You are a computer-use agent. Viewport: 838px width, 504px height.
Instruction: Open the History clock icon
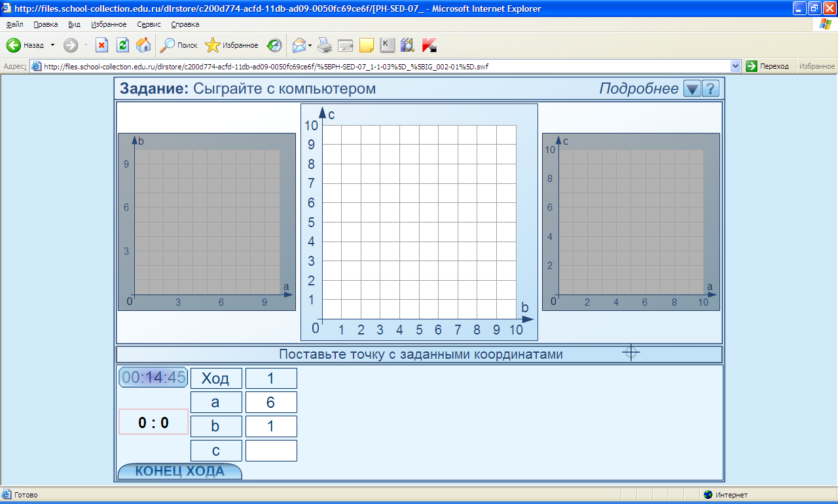pos(274,45)
